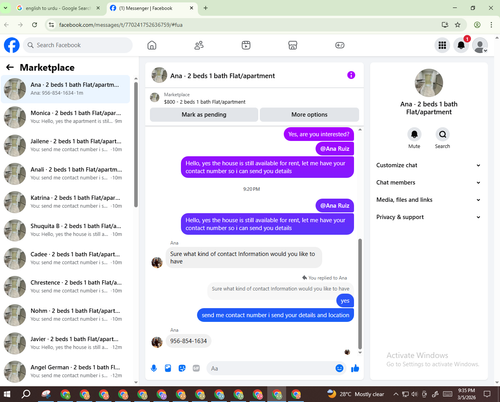The image size is (500, 402).
Task: Reload the page with the refresh icon
Action: tap(34, 25)
